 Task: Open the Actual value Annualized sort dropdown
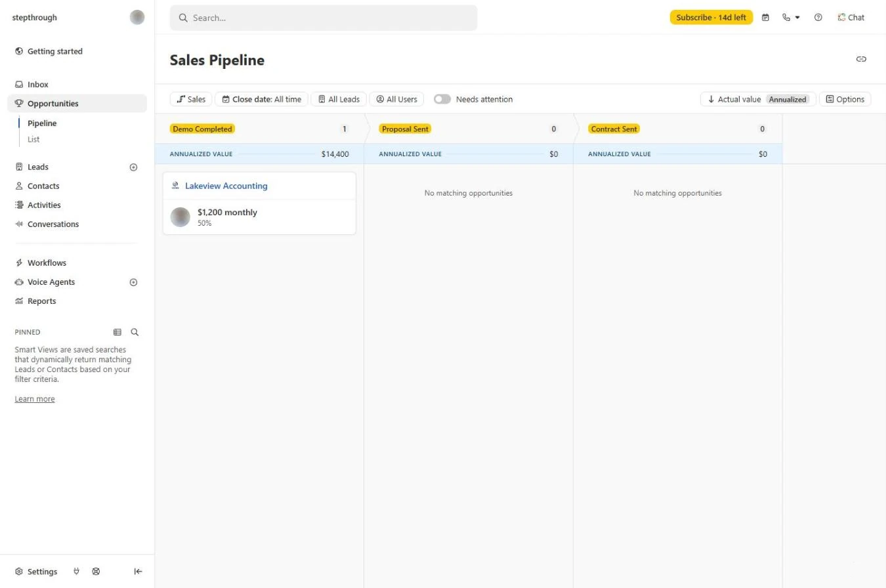point(758,99)
